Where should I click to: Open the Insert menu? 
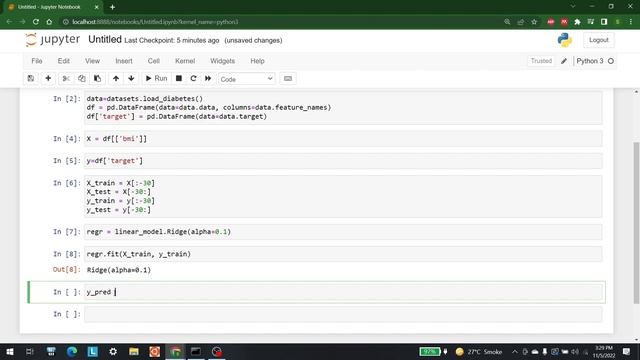click(124, 61)
